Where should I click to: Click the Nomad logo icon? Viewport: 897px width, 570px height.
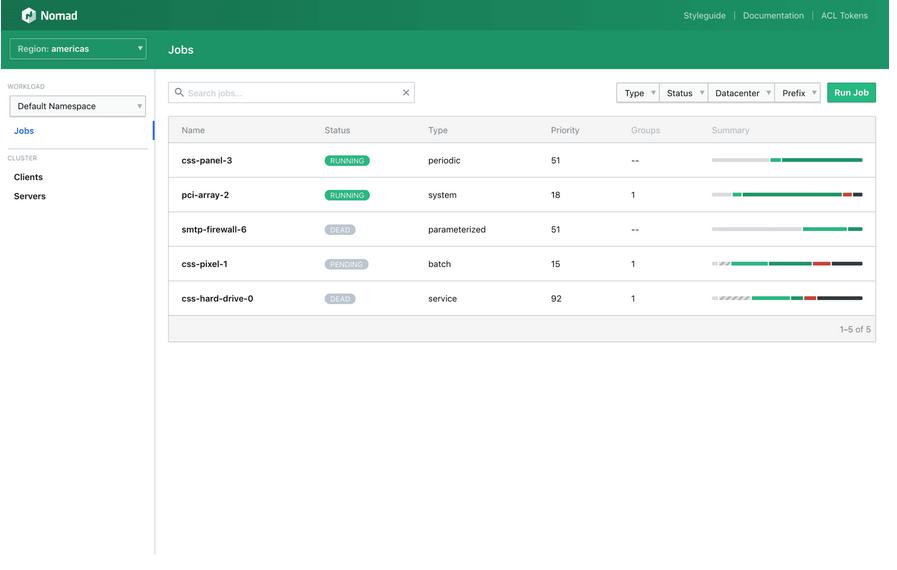(29, 16)
